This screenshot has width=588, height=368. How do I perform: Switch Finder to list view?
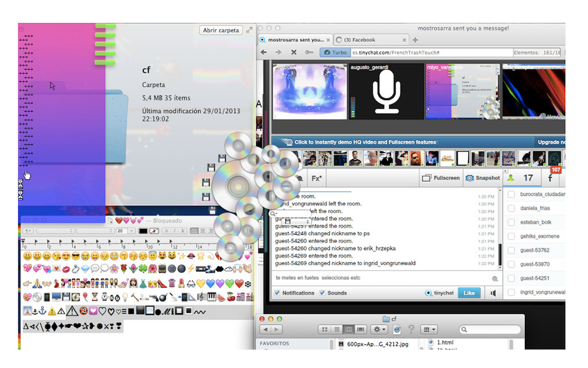(x=336, y=329)
